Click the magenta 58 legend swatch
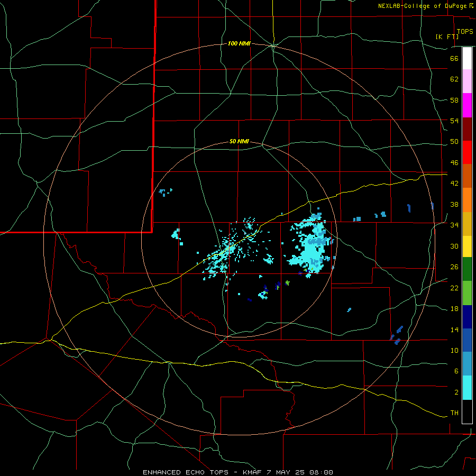Screen dimensions: 476x476 tap(467, 105)
